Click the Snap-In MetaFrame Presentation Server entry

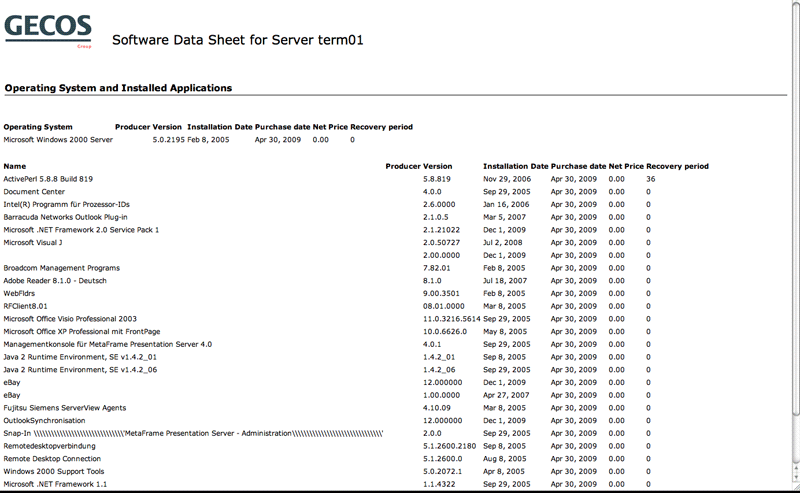click(193, 434)
